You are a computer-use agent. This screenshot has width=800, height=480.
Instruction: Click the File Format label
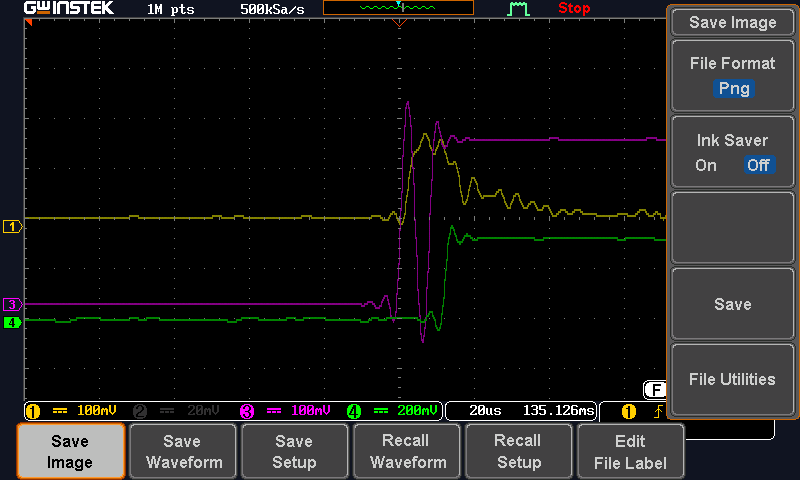(733, 63)
